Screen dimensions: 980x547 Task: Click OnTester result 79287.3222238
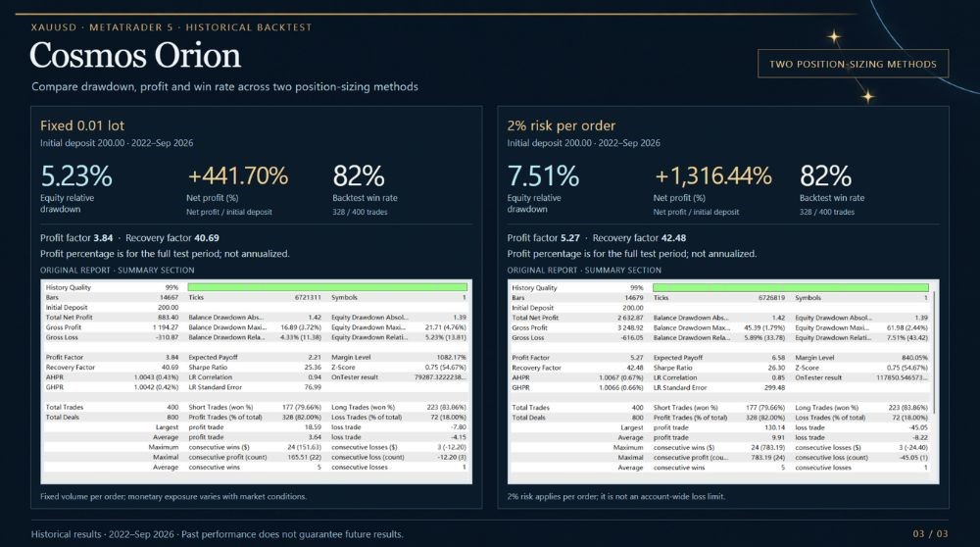[x=440, y=377]
